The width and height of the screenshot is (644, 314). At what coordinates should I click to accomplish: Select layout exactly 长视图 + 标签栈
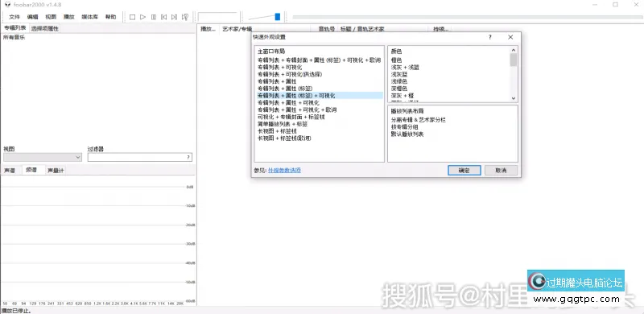277,131
